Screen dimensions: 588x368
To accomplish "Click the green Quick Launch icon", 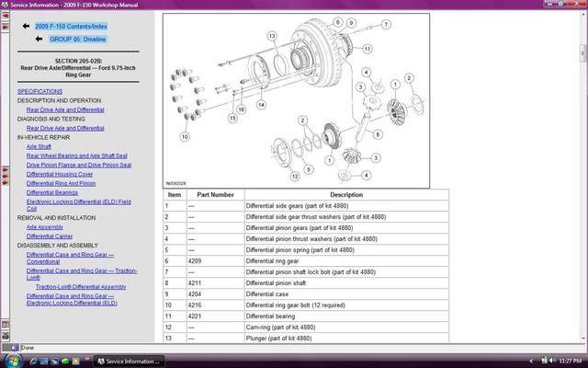I will tap(65, 362).
